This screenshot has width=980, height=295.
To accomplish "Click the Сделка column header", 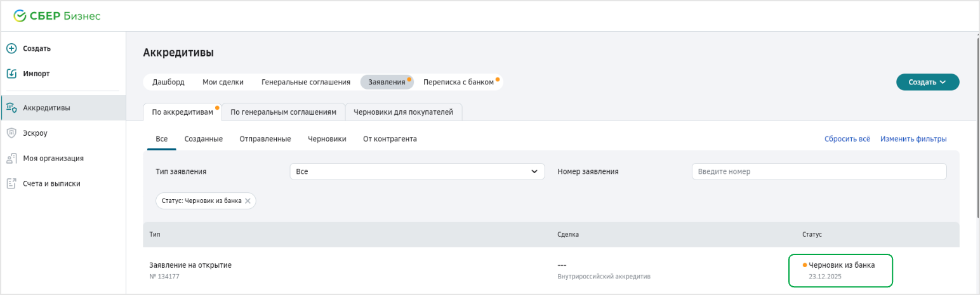I will 567,235.
